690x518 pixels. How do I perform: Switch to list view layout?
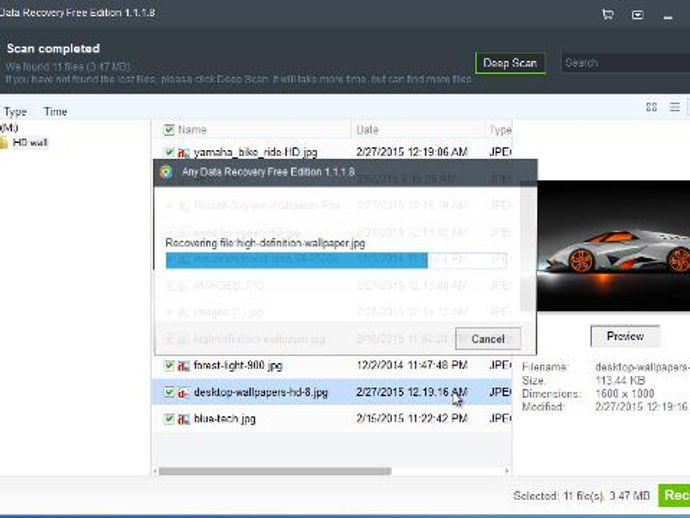point(675,107)
